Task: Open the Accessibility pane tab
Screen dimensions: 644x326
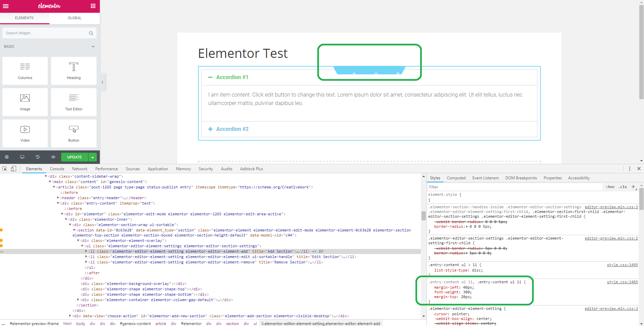Action: click(579, 178)
